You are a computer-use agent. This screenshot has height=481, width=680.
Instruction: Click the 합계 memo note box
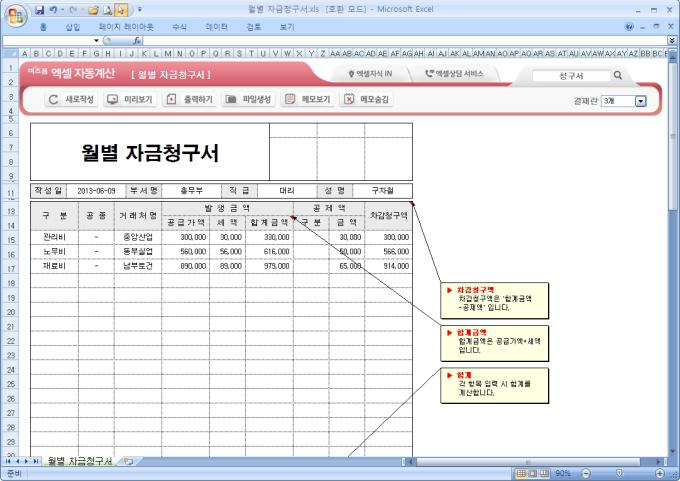pos(494,386)
